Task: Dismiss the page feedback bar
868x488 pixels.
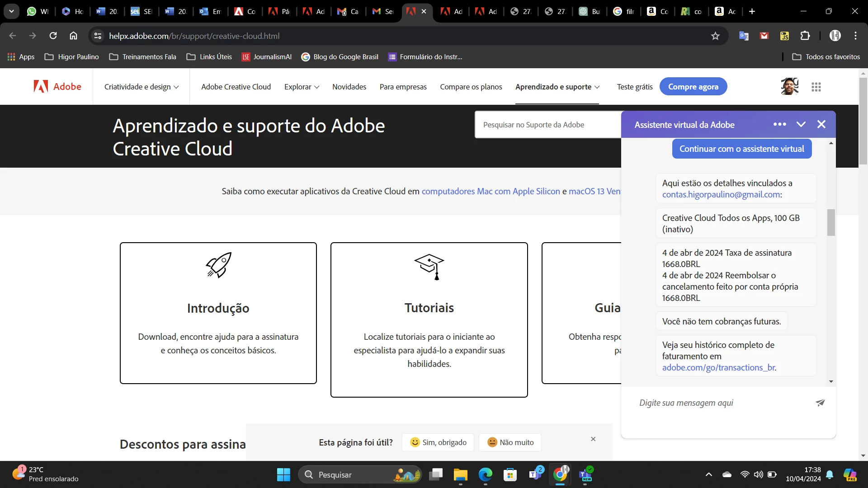Action: coord(593,439)
